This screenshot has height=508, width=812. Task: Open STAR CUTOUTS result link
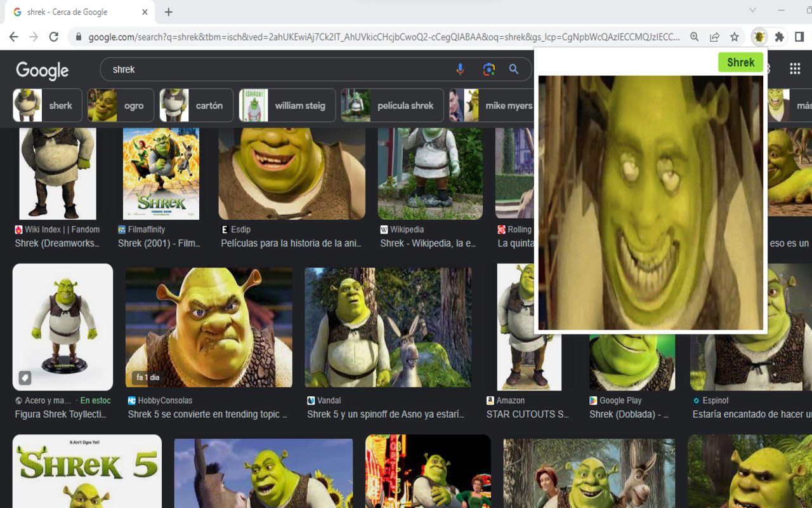coord(528,414)
